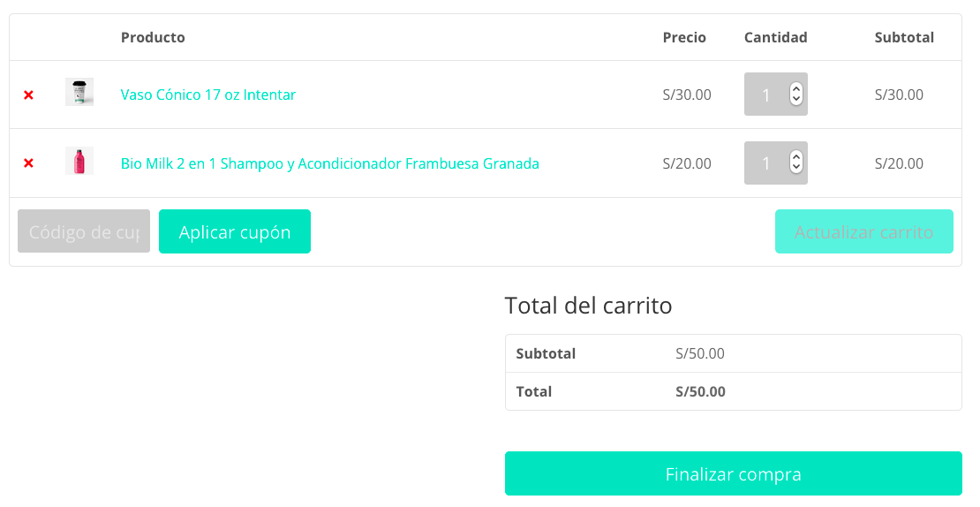
Task: Click the Actualizar carrito button
Action: point(863,231)
